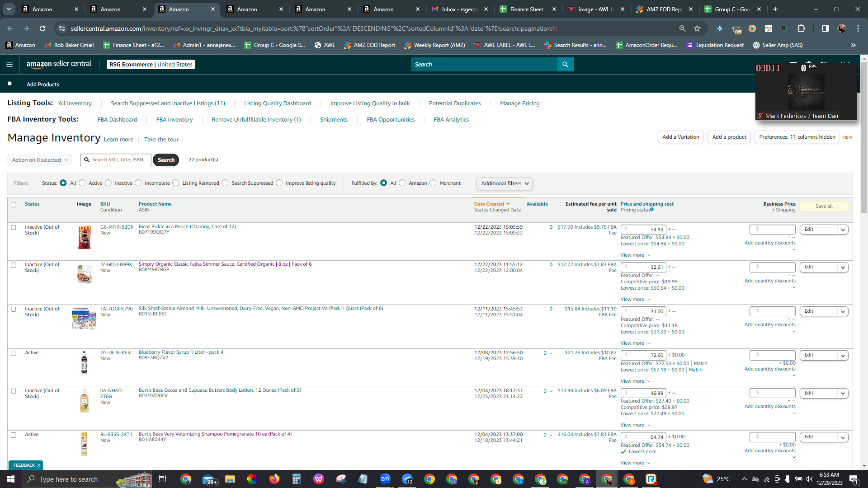868x488 pixels.
Task: Click the Add a Variation button
Action: point(681,137)
